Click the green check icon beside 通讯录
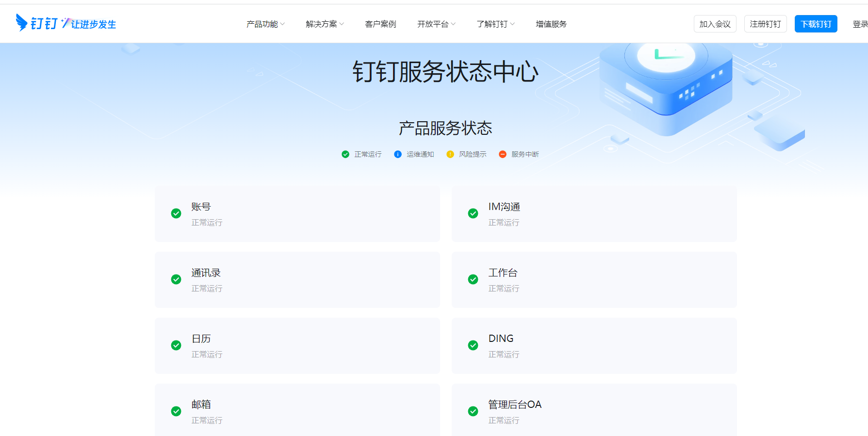 [176, 279]
